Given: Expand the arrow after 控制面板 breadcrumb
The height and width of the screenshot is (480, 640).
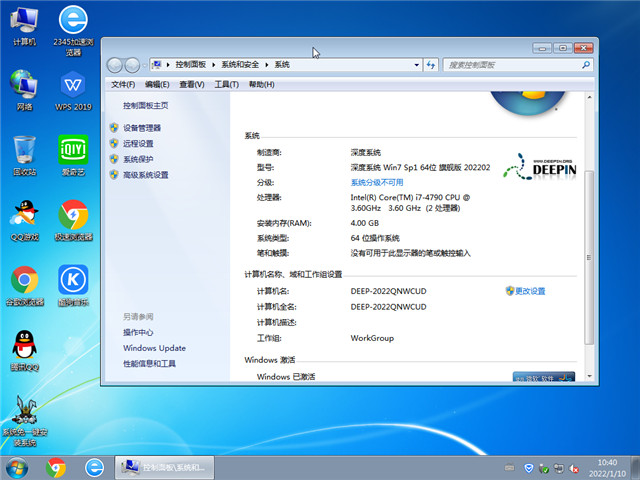Looking at the screenshot, I should click(213, 64).
